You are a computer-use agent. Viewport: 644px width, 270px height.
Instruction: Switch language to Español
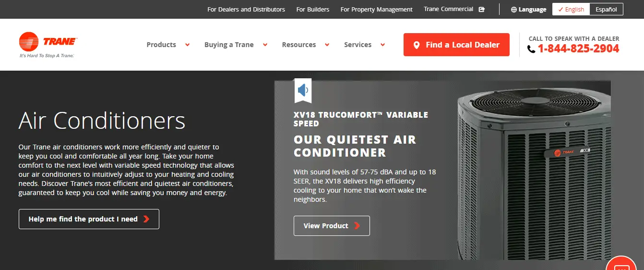tap(606, 9)
